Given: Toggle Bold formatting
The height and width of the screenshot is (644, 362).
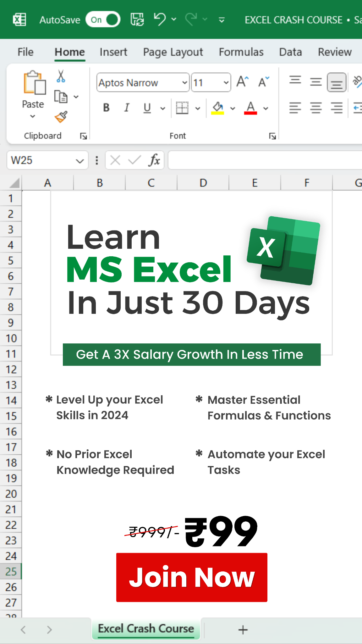Looking at the screenshot, I should (106, 108).
